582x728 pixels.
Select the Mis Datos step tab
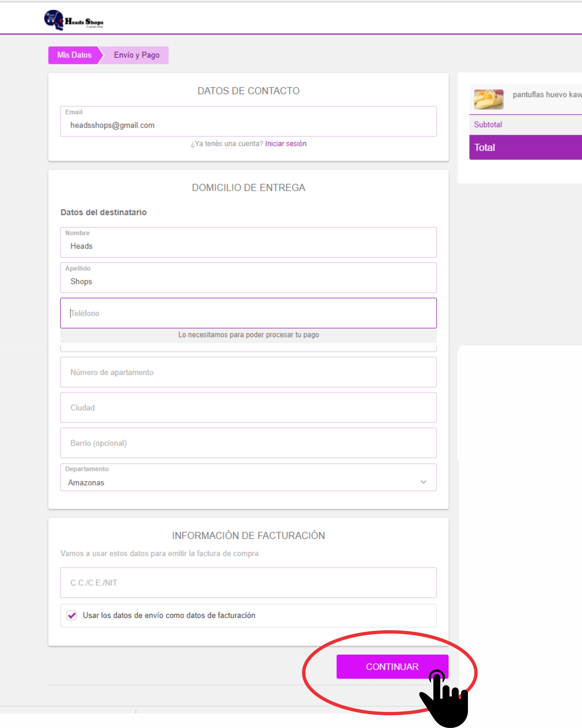[75, 55]
